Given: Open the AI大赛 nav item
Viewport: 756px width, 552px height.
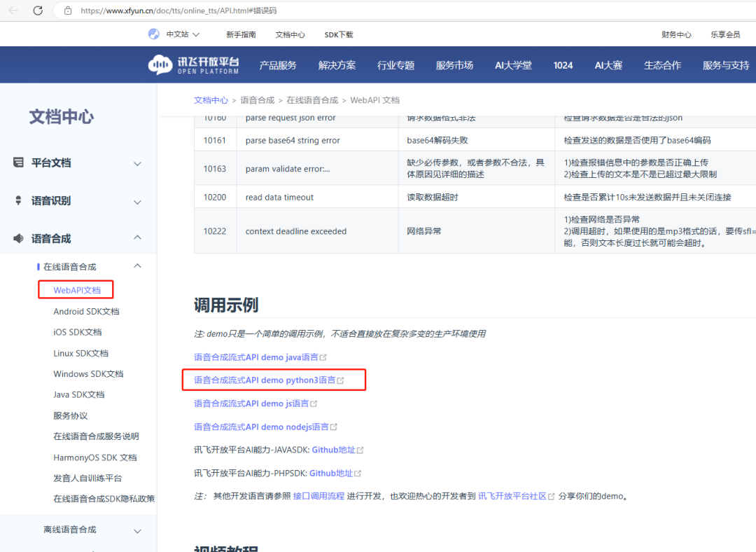Looking at the screenshot, I should point(608,65).
